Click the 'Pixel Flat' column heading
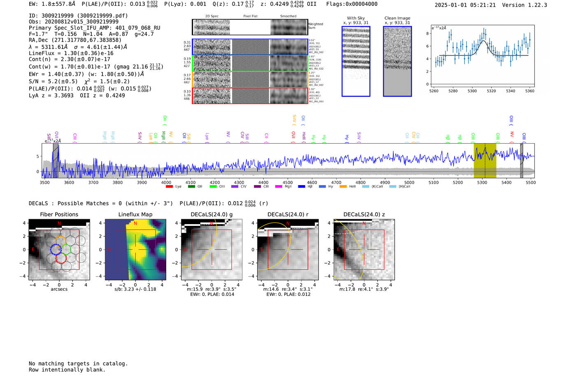576x392 pixels. pos(250,16)
